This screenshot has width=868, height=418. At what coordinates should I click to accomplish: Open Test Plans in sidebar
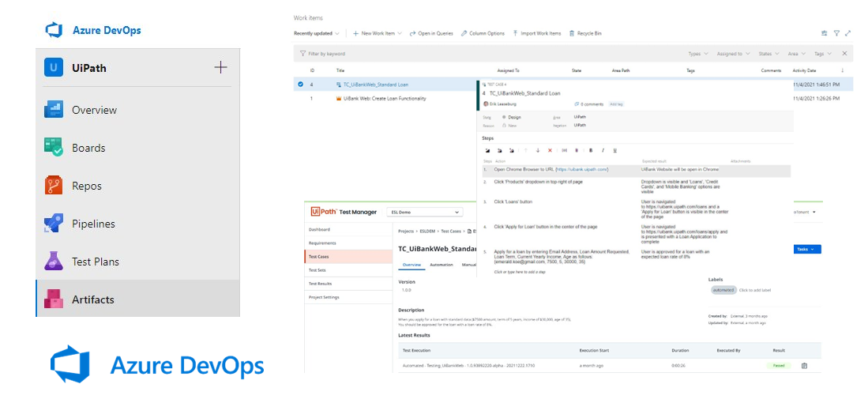(x=138, y=262)
